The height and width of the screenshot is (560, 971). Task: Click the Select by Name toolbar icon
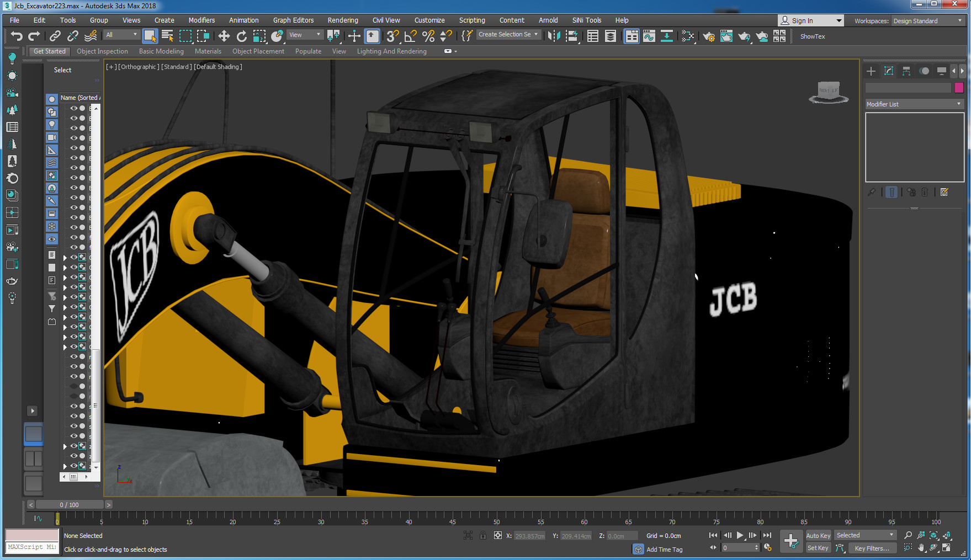167,36
